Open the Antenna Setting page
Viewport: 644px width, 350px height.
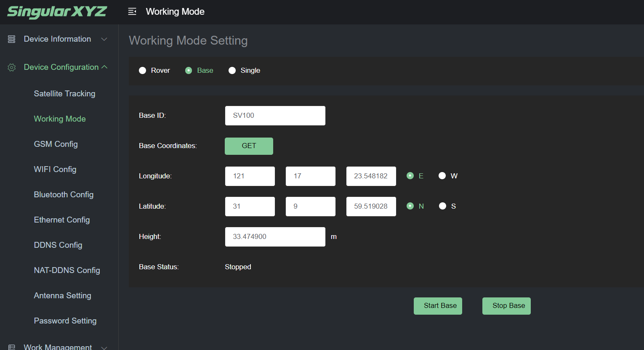click(x=62, y=296)
